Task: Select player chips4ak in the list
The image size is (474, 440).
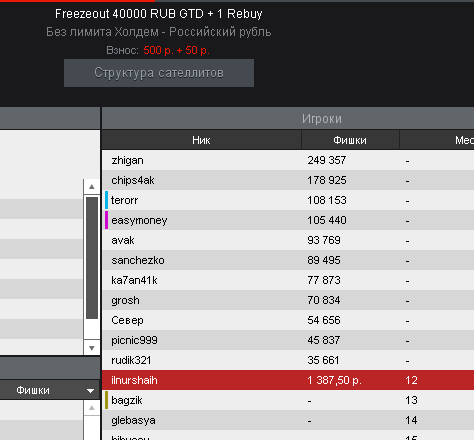Action: [288, 180]
